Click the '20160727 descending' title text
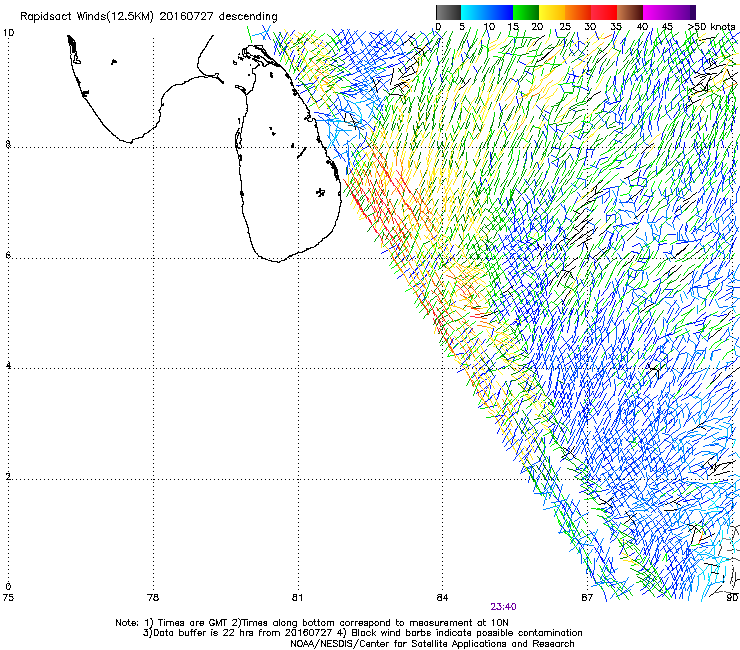The height and width of the screenshot is (650, 740). tap(218, 16)
